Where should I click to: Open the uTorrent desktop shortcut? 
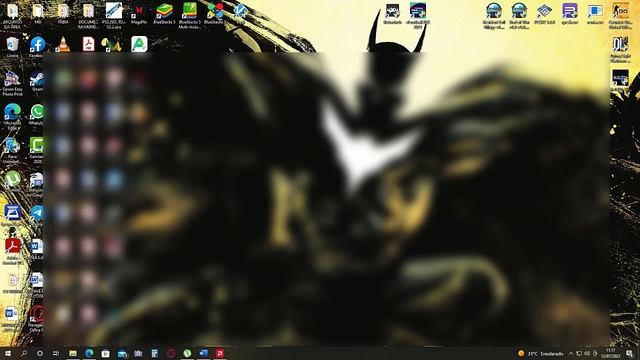point(12,180)
